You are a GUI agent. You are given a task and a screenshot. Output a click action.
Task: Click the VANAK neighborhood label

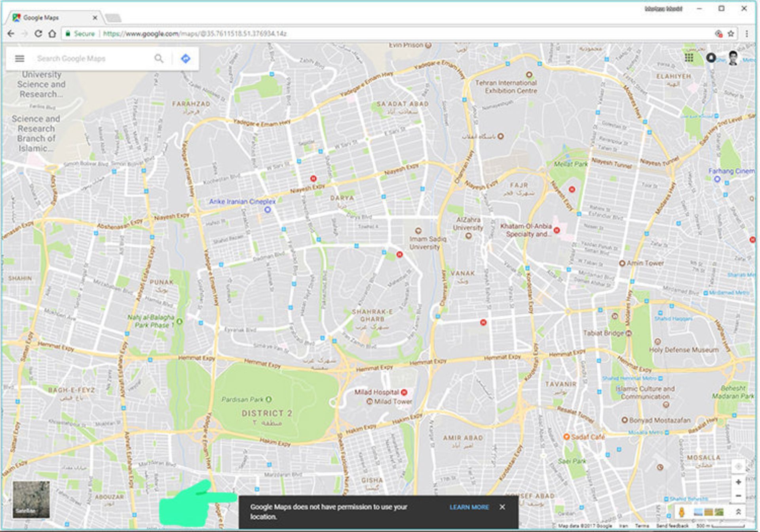(x=463, y=273)
